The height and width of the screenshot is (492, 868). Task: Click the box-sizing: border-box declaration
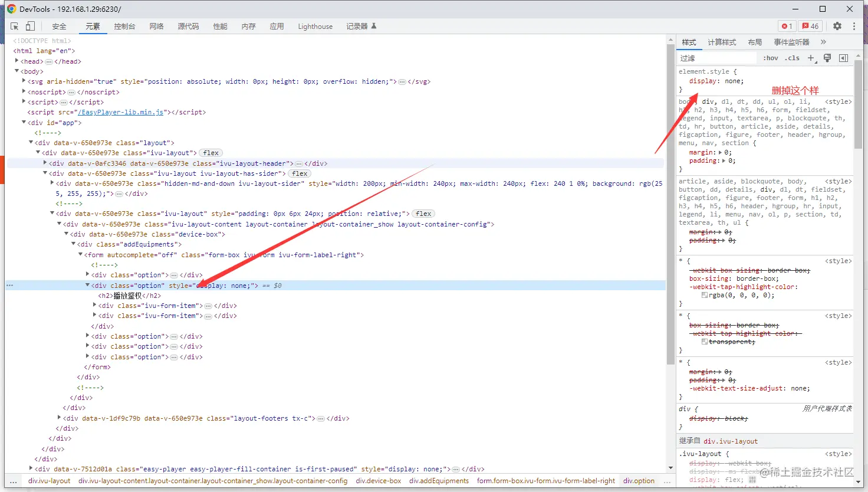[734, 278]
